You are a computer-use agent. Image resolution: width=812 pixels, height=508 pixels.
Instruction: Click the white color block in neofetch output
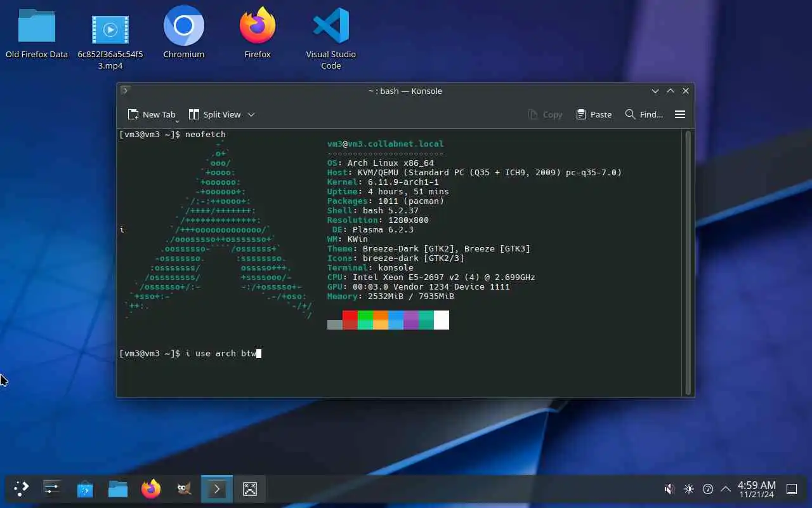click(x=442, y=320)
